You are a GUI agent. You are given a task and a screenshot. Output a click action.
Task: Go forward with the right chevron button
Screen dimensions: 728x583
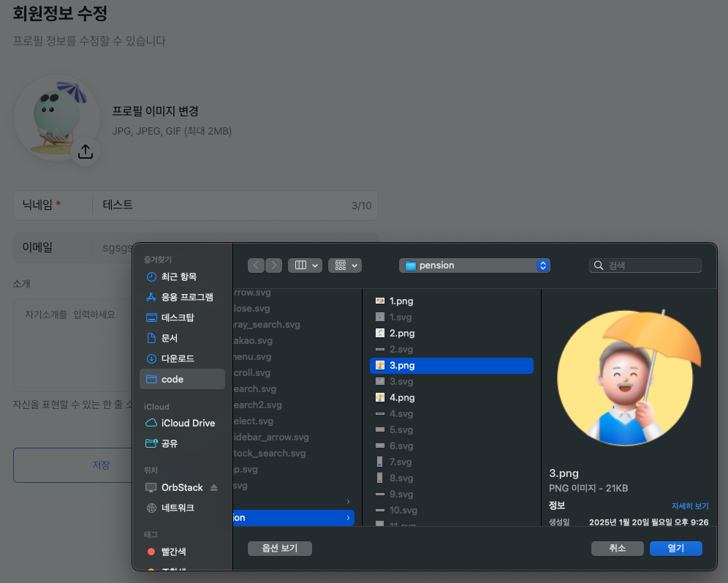[x=274, y=266]
